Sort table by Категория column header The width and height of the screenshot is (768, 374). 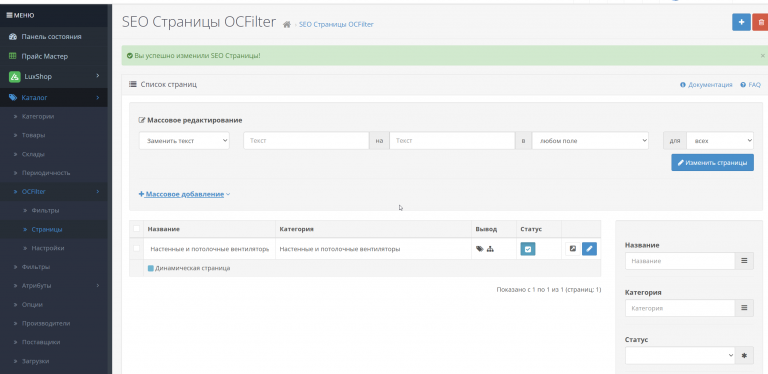point(296,229)
